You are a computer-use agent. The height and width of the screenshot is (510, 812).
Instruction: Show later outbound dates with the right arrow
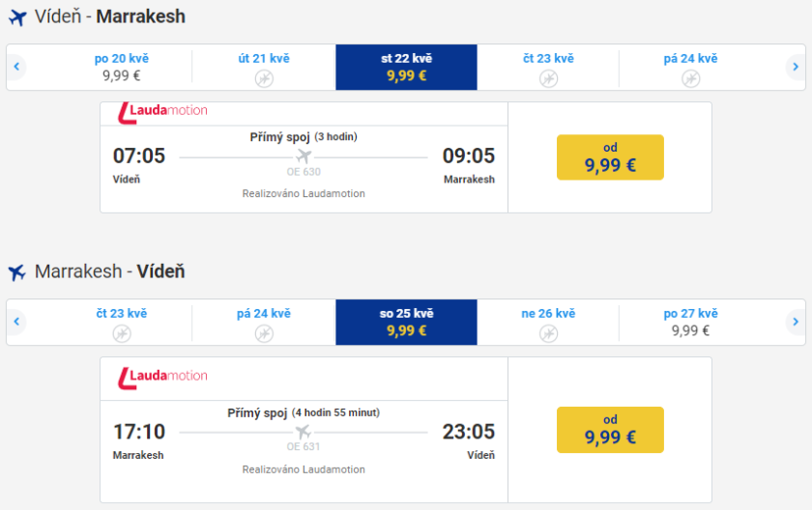795,67
